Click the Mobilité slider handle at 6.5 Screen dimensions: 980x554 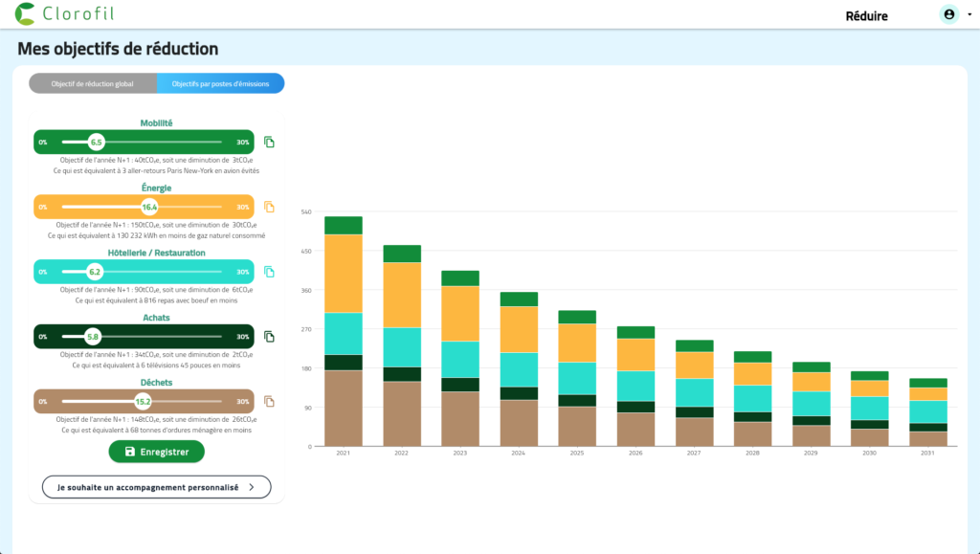(x=96, y=142)
